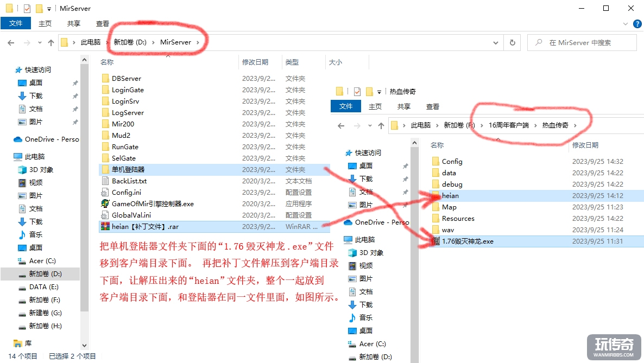Select the 单机登陆器 folder

coord(128,170)
